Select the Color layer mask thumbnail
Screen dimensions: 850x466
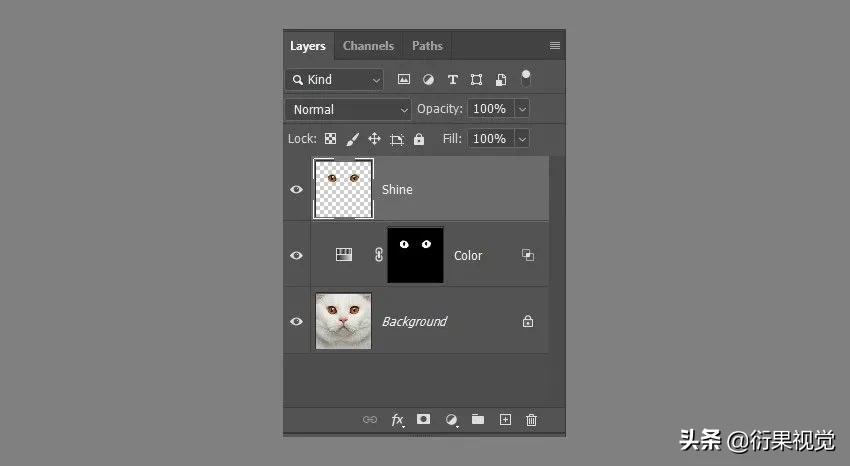[415, 255]
